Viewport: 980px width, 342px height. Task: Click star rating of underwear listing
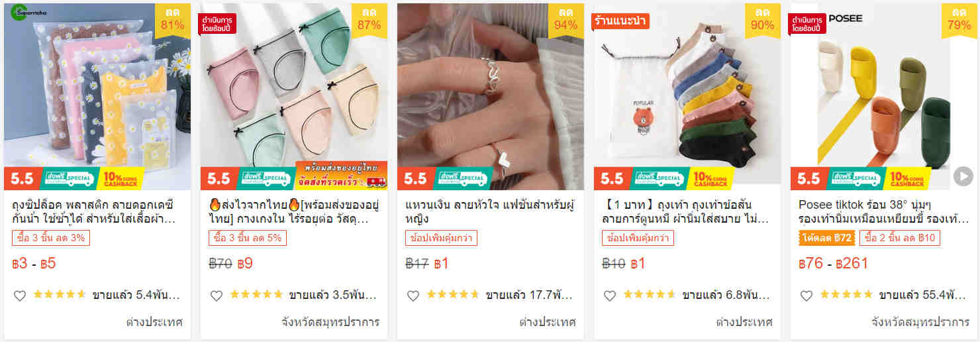click(256, 295)
